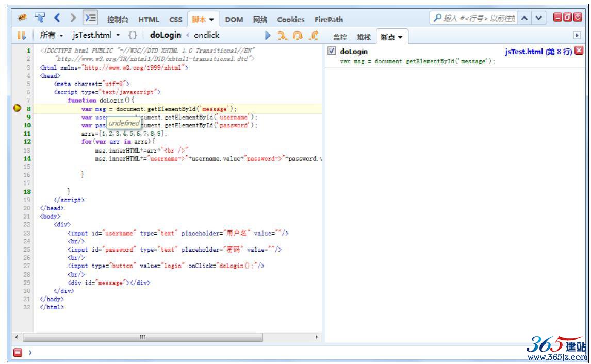Go back with the left arrow
The height and width of the screenshot is (364, 591).
pyautogui.click(x=57, y=18)
